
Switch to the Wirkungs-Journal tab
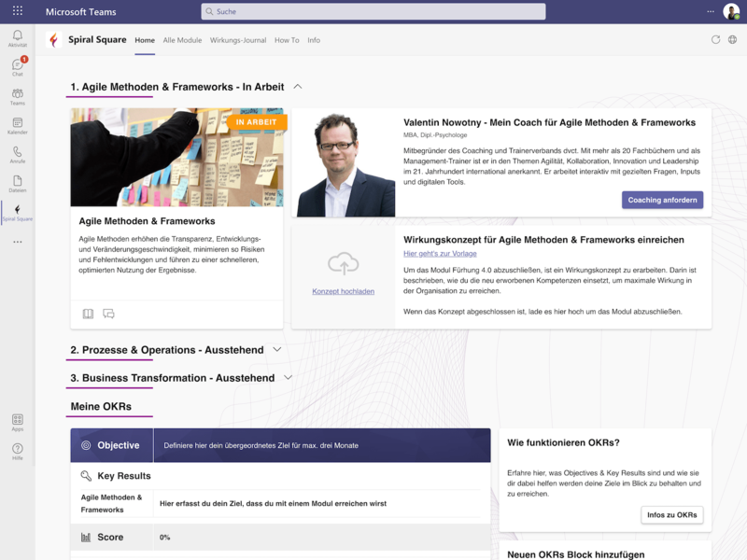[238, 40]
